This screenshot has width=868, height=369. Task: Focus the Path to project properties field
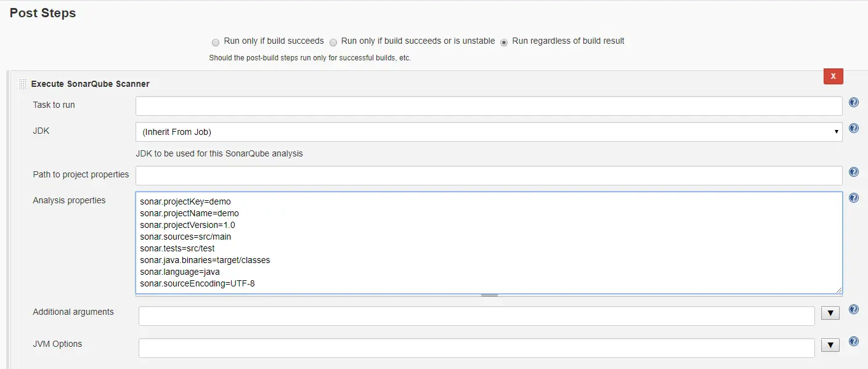point(489,176)
